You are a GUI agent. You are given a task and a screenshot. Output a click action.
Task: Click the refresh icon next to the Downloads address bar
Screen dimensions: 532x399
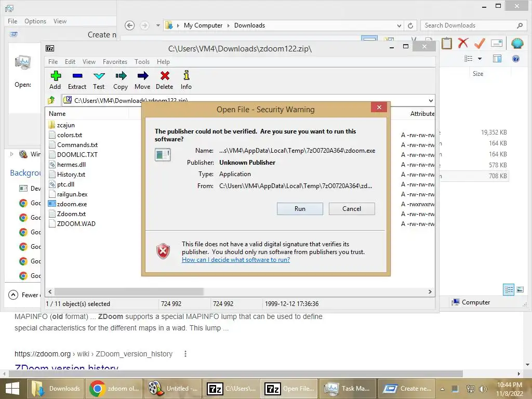[410, 25]
